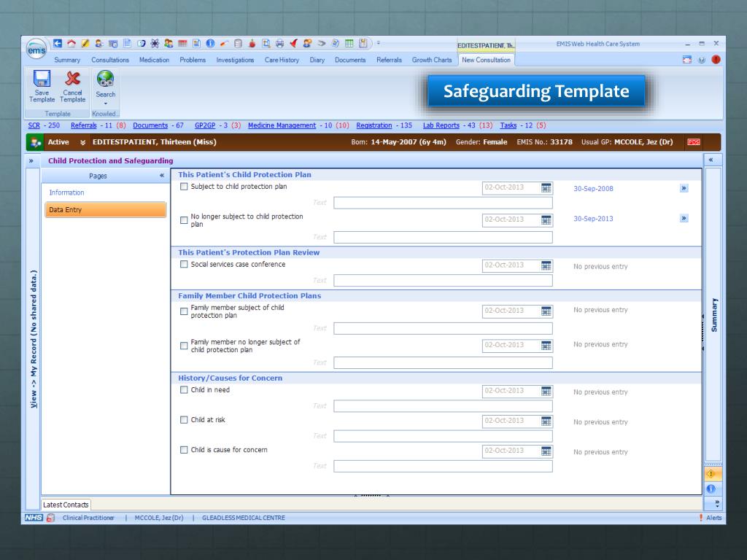Image resolution: width=747 pixels, height=560 pixels.
Task: Click the blue back arrow toolbar icon
Action: coord(58,43)
